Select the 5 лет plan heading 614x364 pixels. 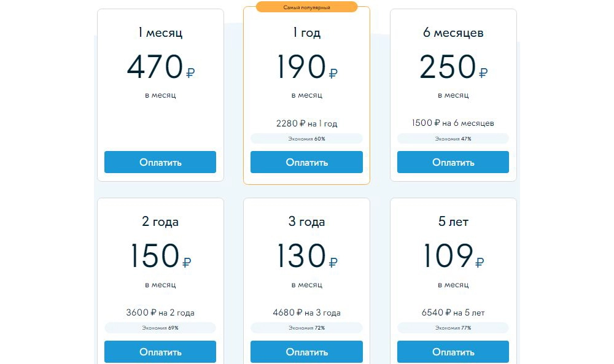click(453, 222)
